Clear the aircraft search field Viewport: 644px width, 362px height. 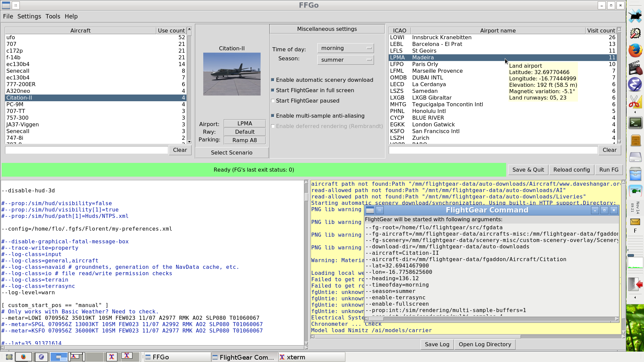180,150
